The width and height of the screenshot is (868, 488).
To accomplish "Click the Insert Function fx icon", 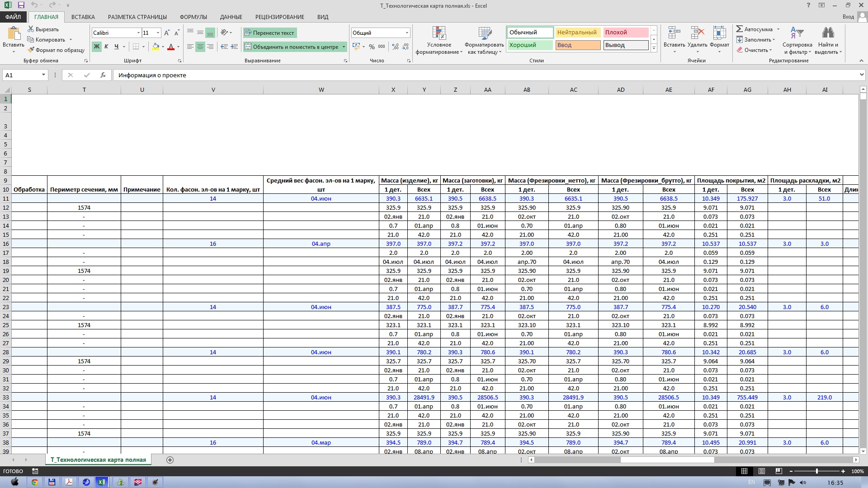I will [103, 75].
